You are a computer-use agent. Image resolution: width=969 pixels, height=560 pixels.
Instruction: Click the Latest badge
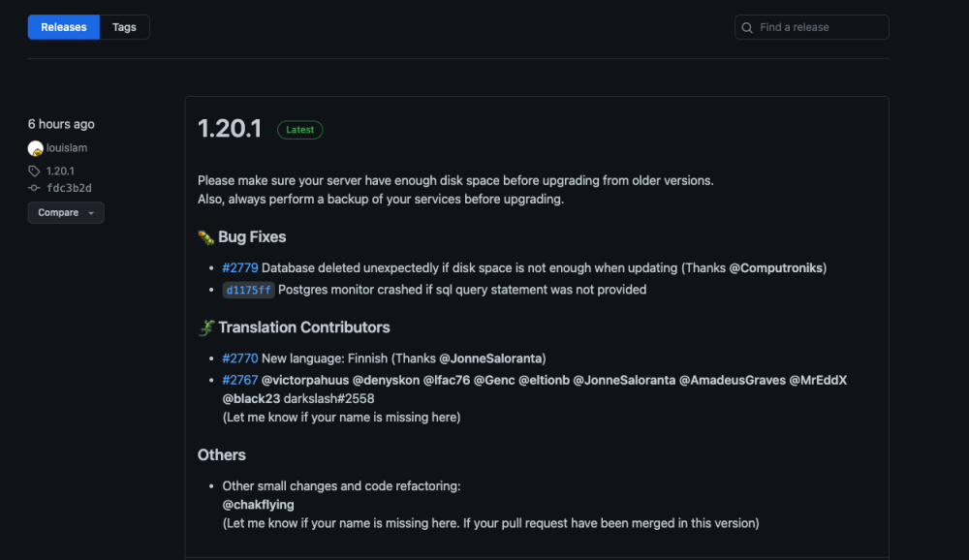(x=299, y=130)
